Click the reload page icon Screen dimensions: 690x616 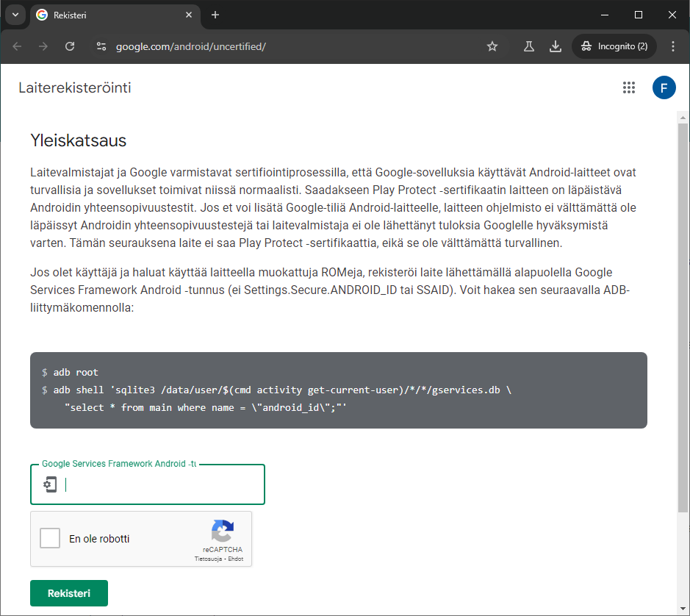point(70,46)
